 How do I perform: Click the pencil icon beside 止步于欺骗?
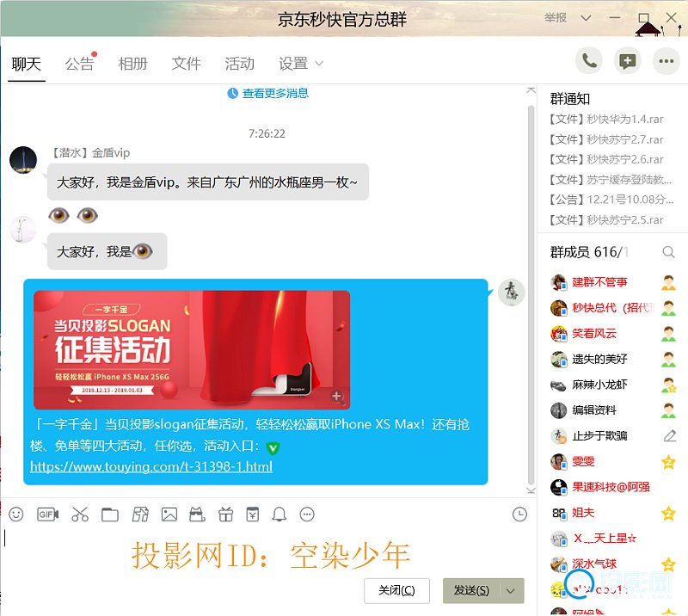tap(670, 436)
